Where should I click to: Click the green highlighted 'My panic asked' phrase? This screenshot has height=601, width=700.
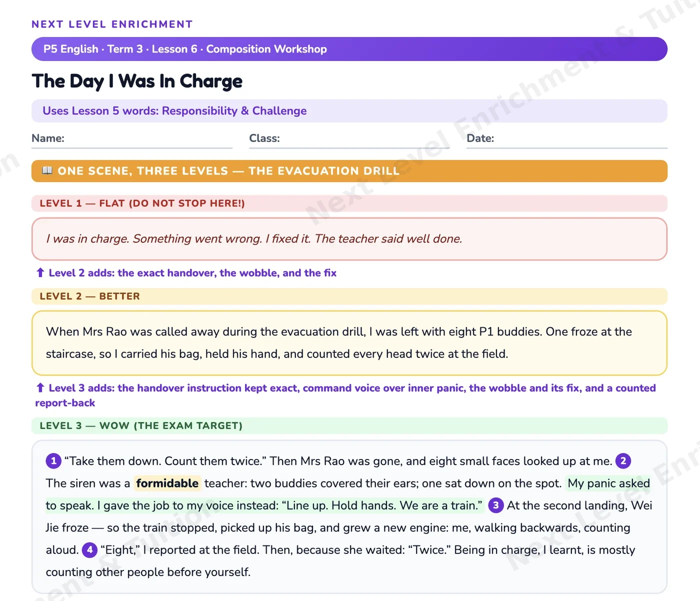(608, 483)
